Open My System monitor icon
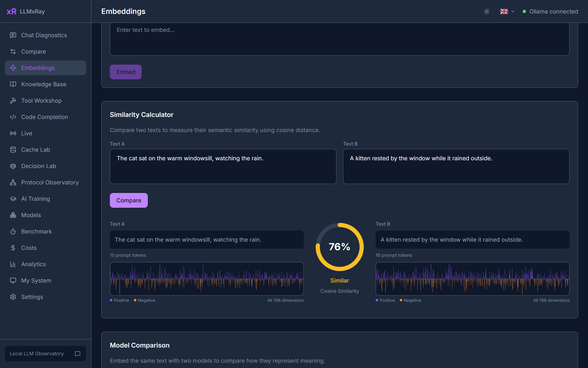Screen dimensions: 588x368 [13, 281]
